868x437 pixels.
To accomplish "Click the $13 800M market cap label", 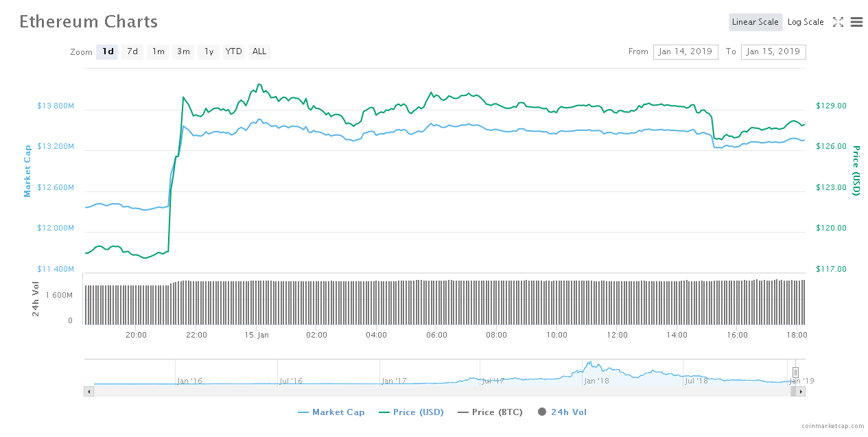I will 56,106.
